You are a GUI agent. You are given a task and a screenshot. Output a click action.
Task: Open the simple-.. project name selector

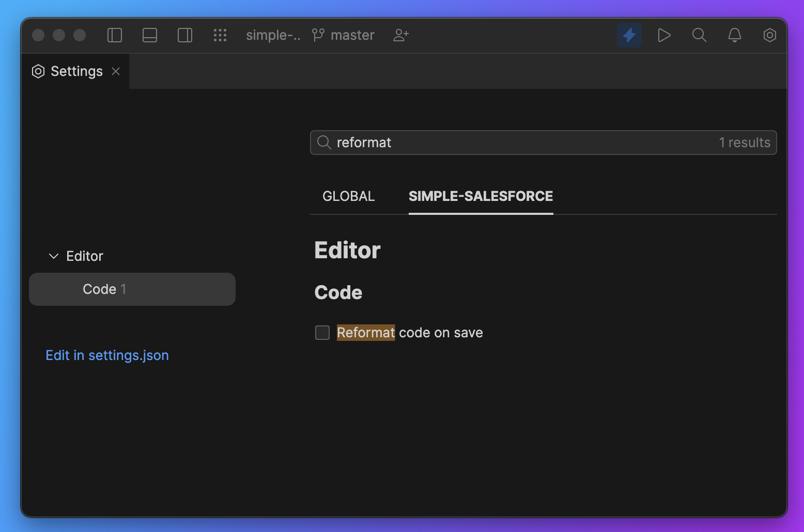click(273, 35)
